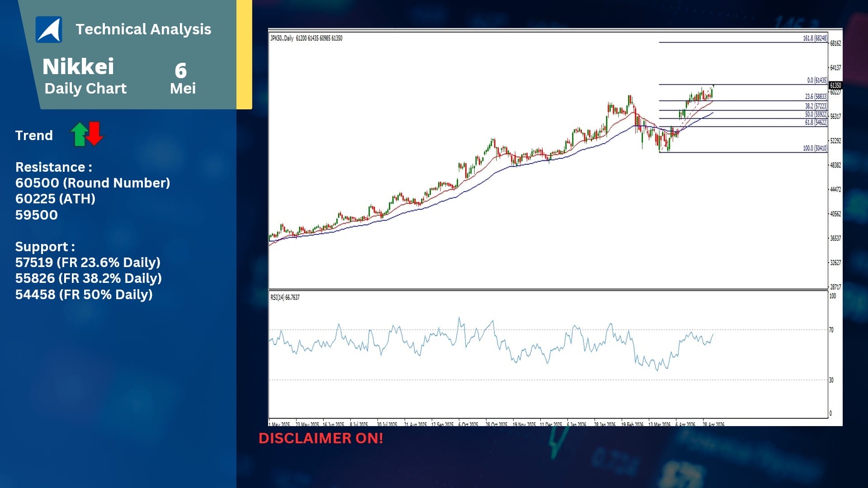Click the RSI 30 level marker

point(831,380)
